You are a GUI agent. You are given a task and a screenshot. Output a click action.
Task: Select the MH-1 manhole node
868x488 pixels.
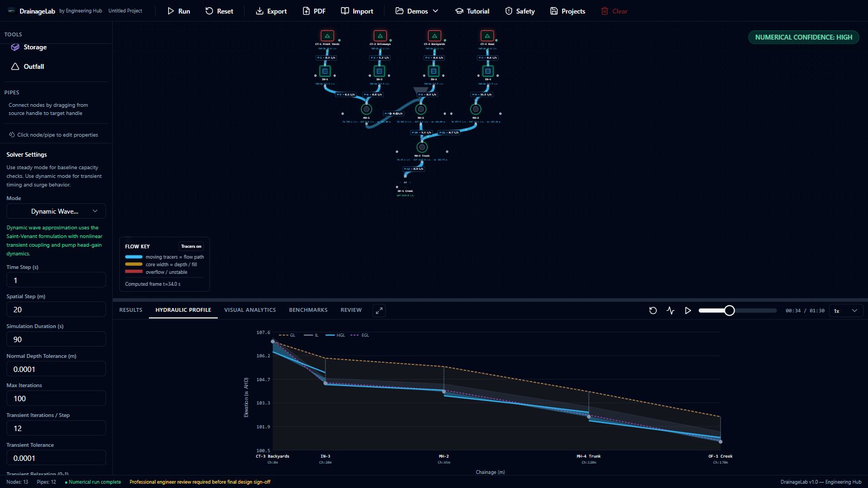pos(367,109)
